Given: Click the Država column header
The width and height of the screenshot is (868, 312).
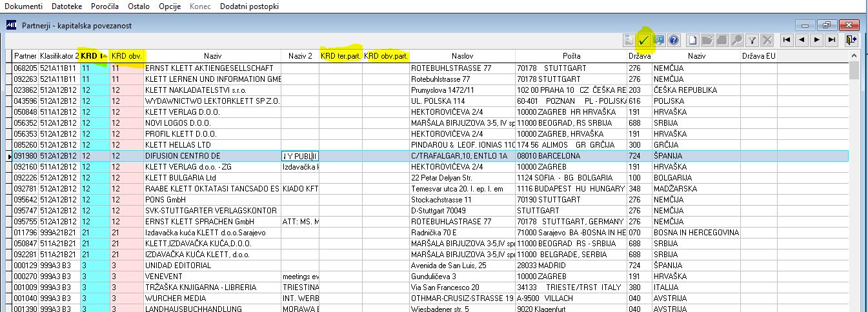Looking at the screenshot, I should pyautogui.click(x=639, y=56).
